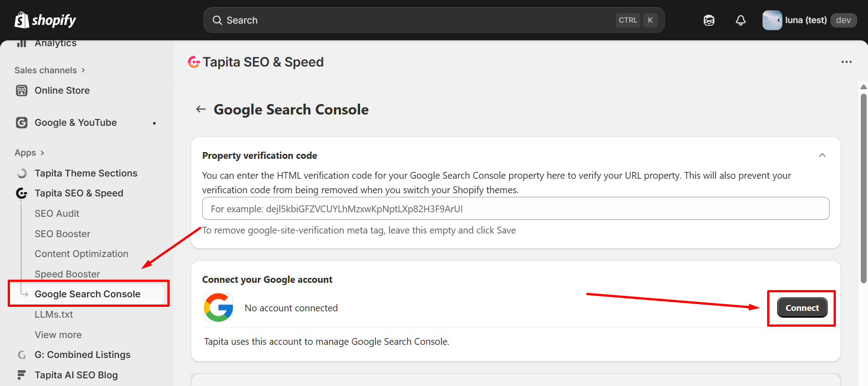Click the Connect button

coord(802,308)
